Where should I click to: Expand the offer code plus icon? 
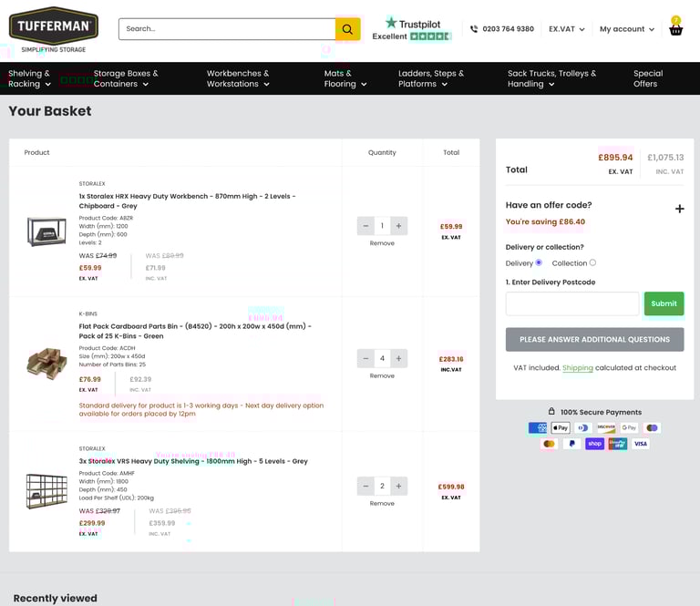679,209
